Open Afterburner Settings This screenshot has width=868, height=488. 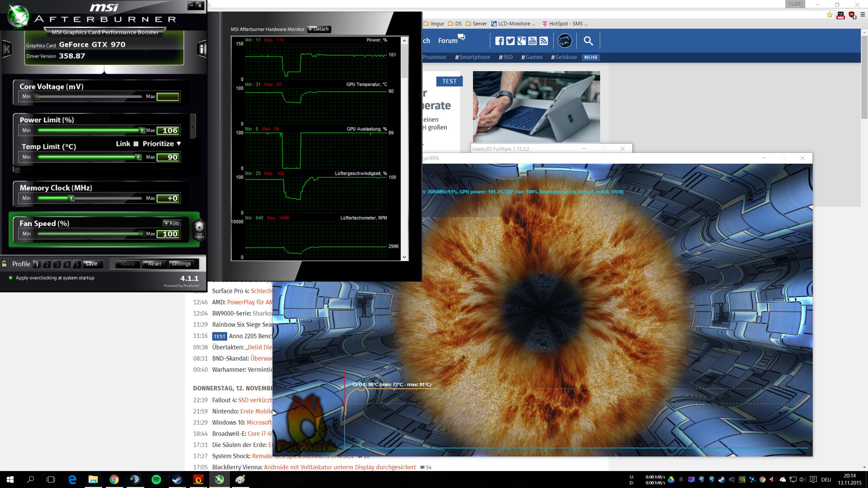point(181,264)
